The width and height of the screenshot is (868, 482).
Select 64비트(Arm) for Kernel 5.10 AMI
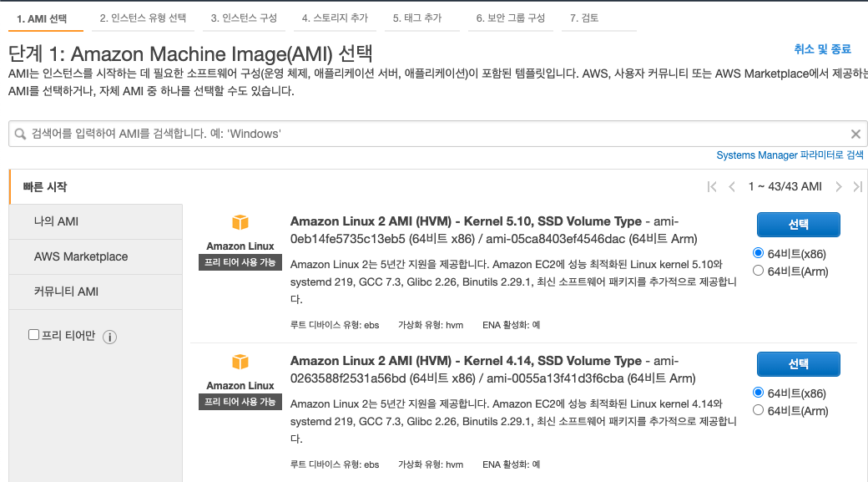point(759,271)
